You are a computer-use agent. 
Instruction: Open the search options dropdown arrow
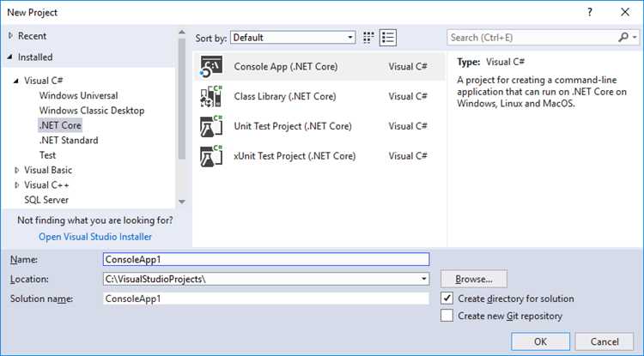click(x=635, y=38)
